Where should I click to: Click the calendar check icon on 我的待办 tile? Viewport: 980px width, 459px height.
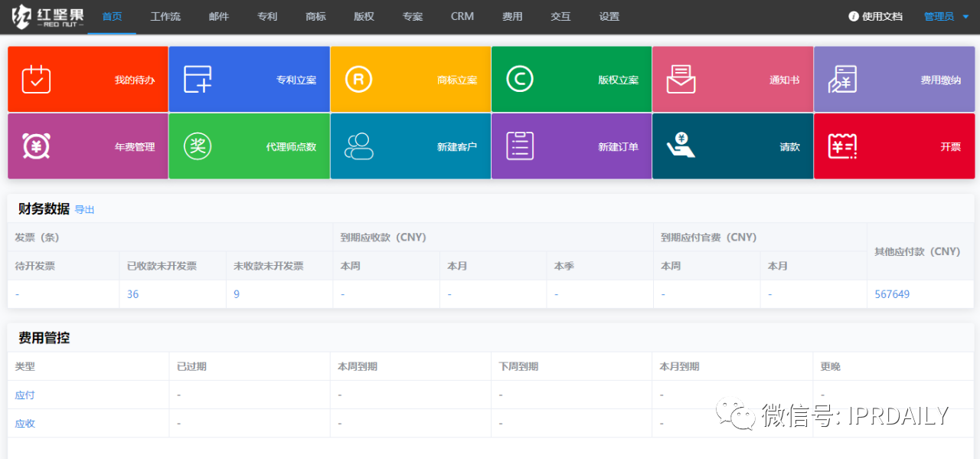pyautogui.click(x=36, y=79)
